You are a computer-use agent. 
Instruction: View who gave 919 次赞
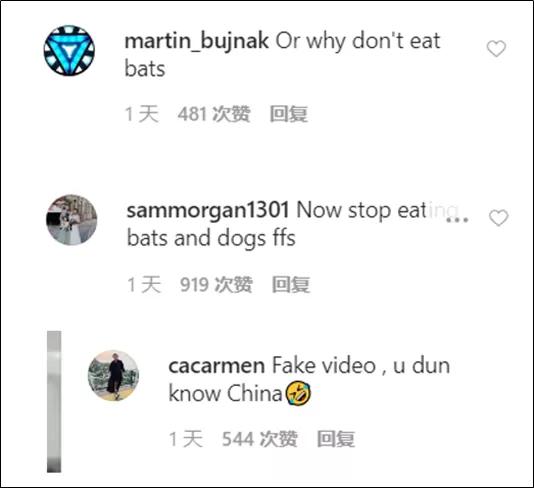216,284
